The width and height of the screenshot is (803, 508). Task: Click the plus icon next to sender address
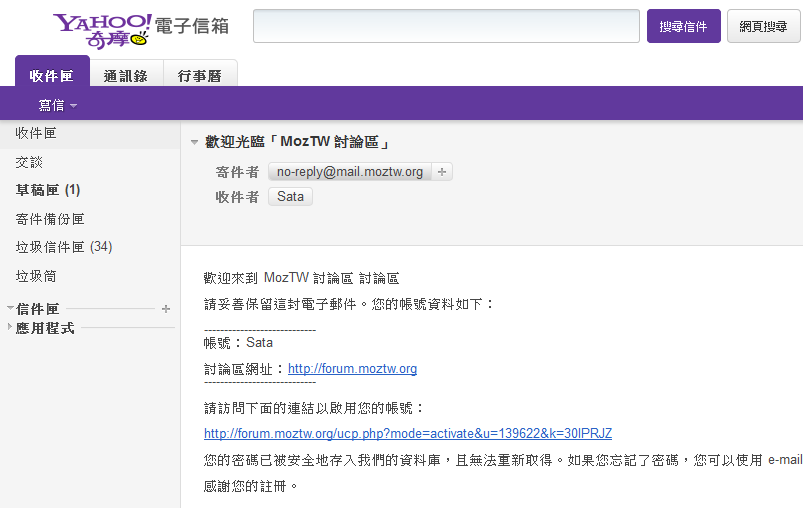coord(442,172)
